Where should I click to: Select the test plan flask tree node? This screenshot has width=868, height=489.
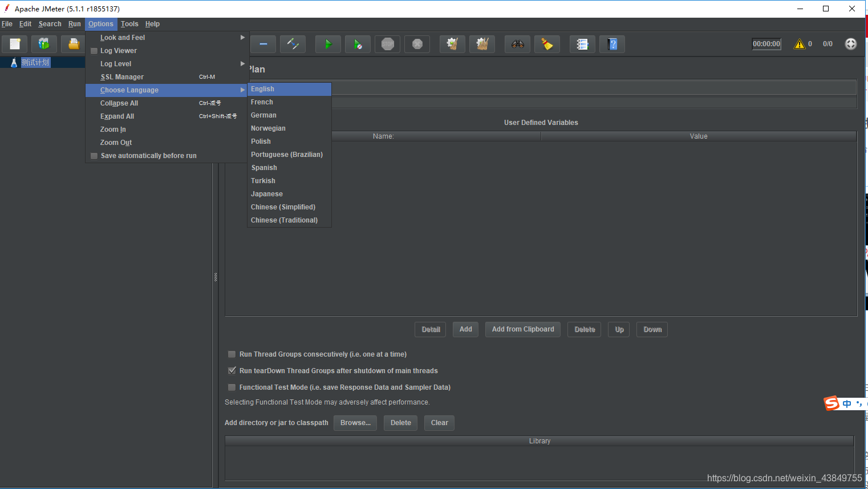pyautogui.click(x=14, y=62)
